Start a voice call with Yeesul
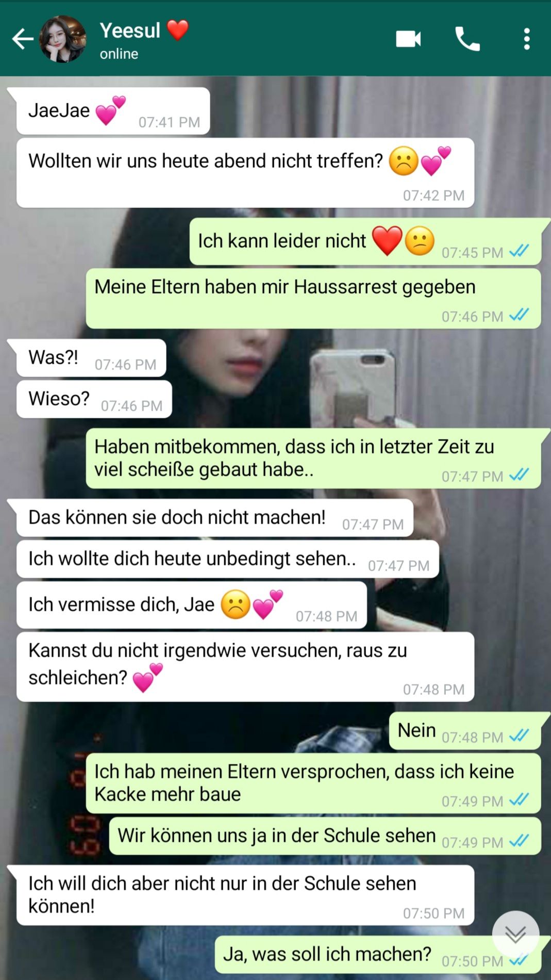This screenshot has height=980, width=551. 467,39
